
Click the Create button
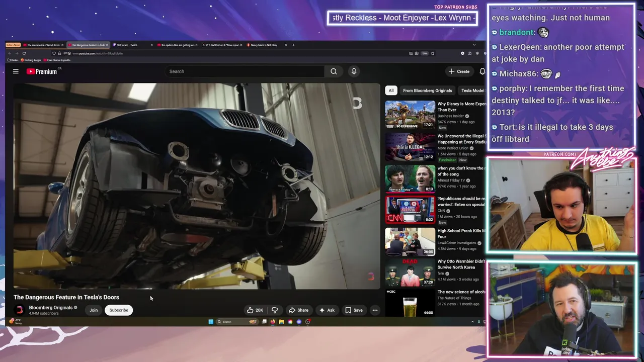coord(459,71)
